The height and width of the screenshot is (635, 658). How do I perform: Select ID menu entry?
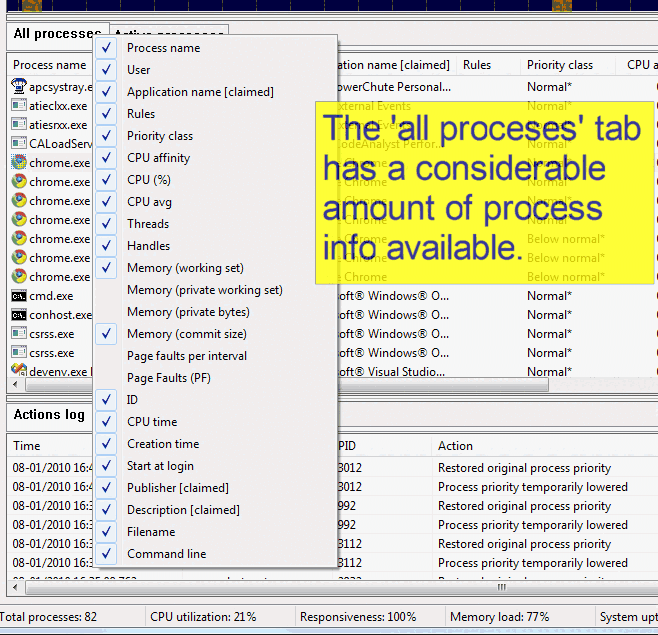(x=216, y=400)
